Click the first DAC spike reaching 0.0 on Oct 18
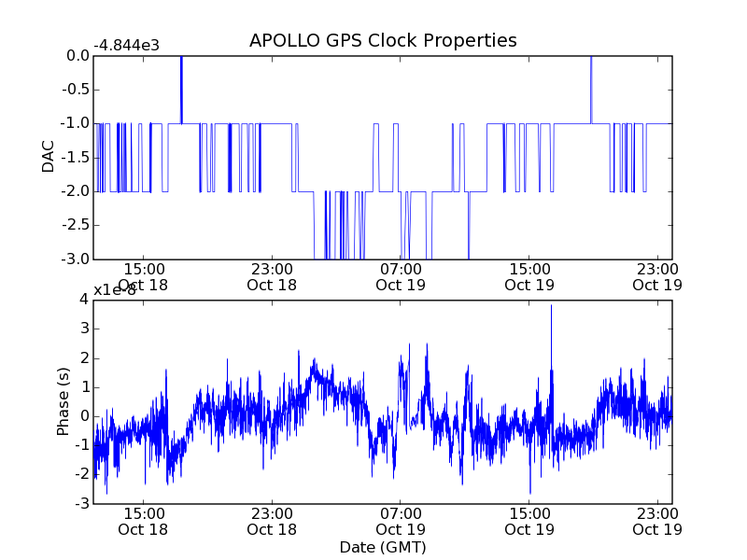747x560 pixels. click(x=181, y=90)
